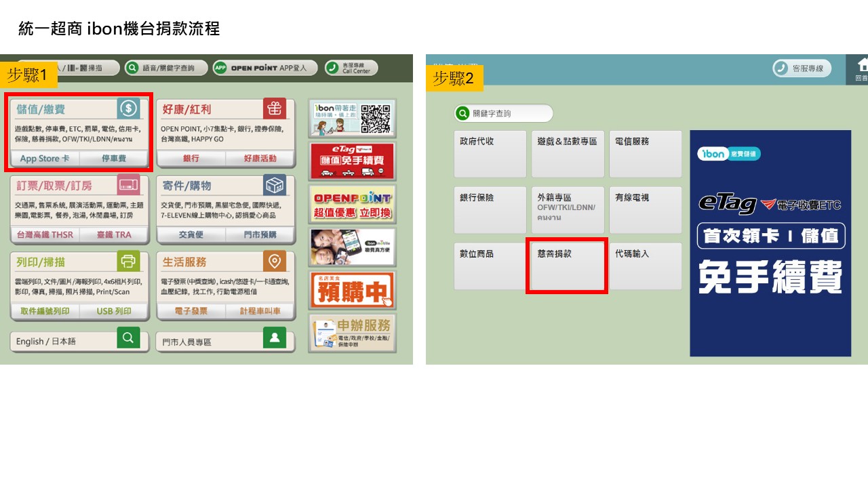Viewport: 868px width, 488px height.
Task: Click the 停車費 parking fee button
Action: [115, 159]
